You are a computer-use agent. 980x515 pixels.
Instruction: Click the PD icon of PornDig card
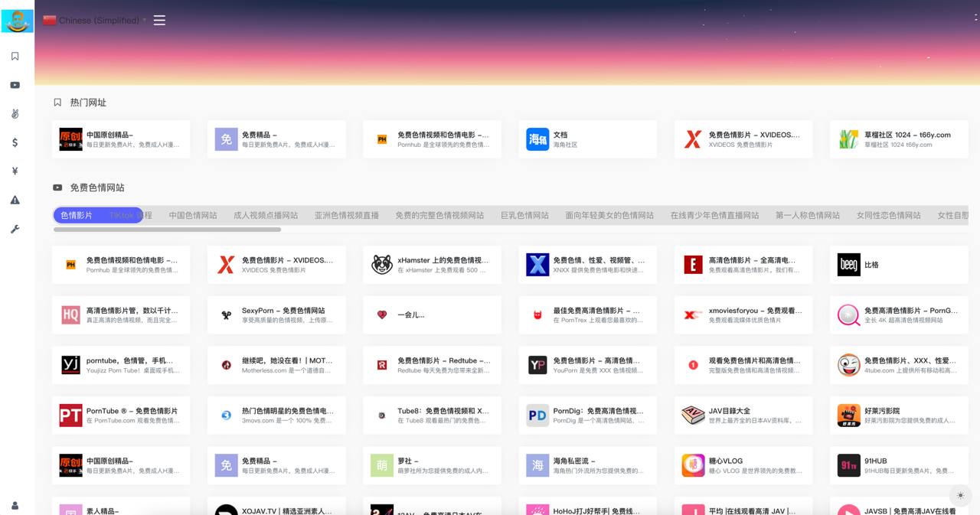click(537, 416)
